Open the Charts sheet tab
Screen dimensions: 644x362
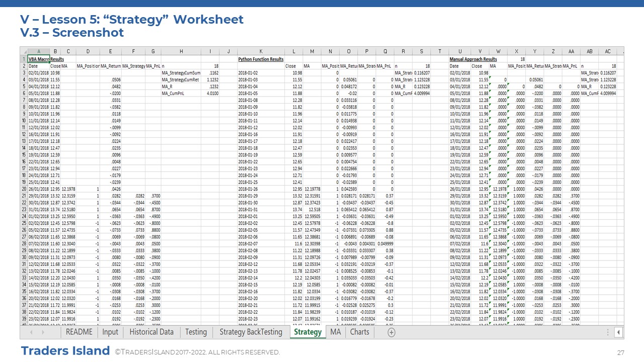point(359,332)
